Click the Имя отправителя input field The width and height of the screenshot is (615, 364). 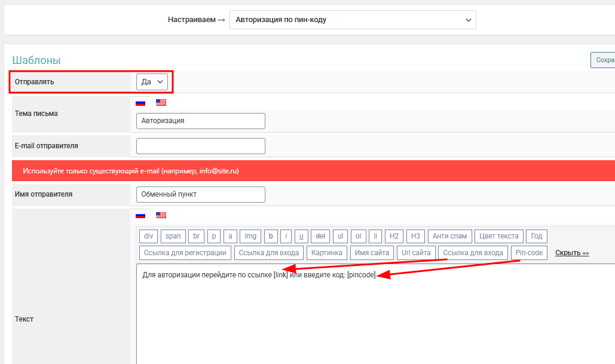200,194
